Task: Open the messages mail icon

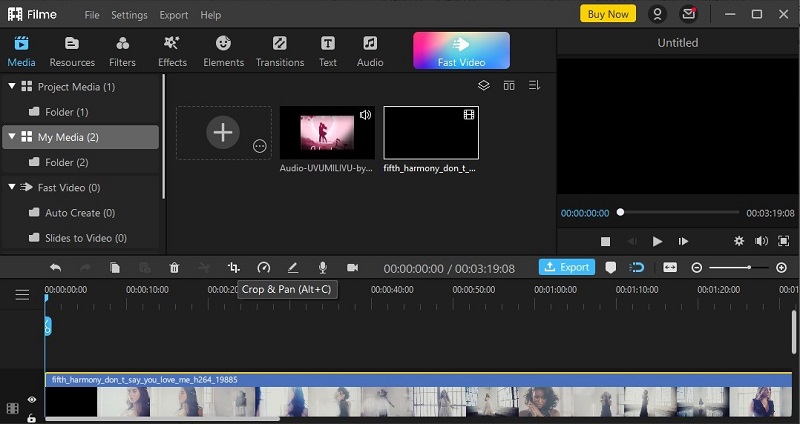Action: click(688, 14)
